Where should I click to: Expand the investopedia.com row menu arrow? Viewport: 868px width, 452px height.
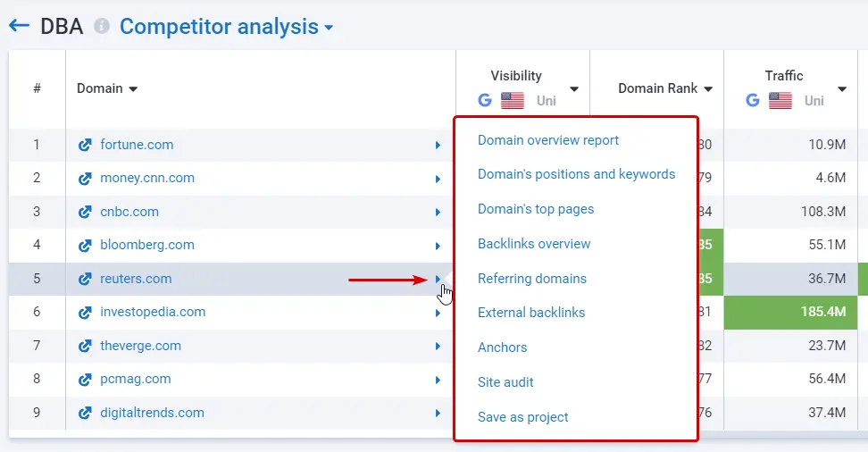[438, 313]
